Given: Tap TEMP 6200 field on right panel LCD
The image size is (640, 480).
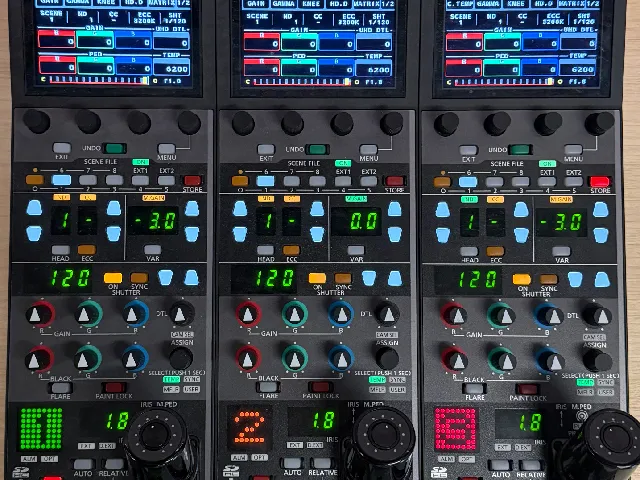Looking at the screenshot, I should point(578,69).
